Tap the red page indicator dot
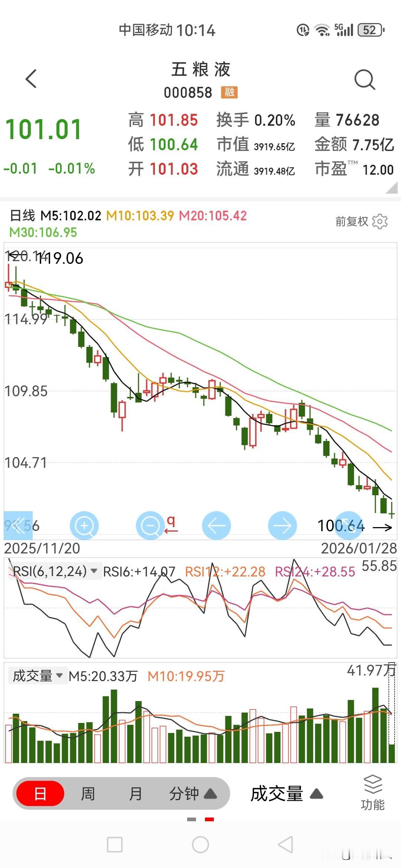This screenshot has width=401, height=868. (x=209, y=819)
